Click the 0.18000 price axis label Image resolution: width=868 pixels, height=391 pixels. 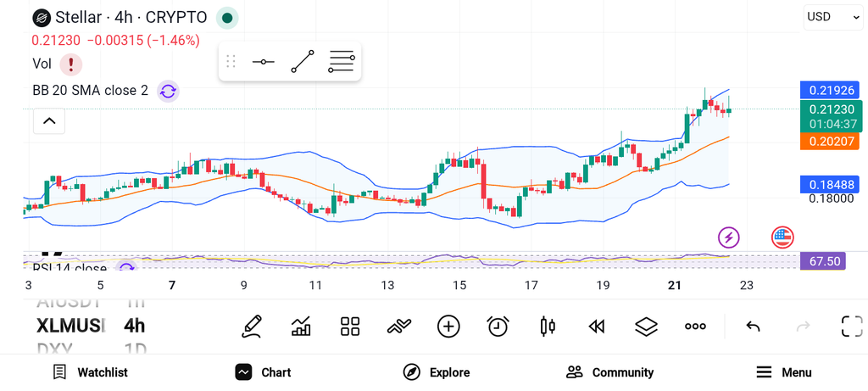[831, 198]
